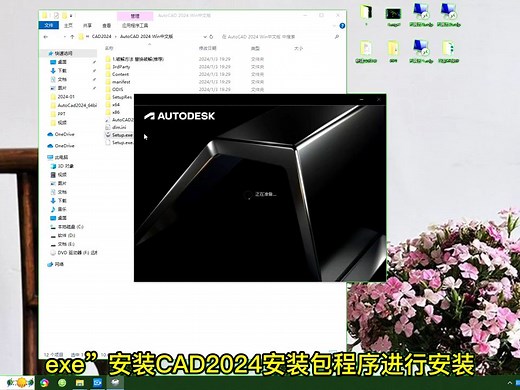
Task: Select the Content folder
Action: point(117,74)
